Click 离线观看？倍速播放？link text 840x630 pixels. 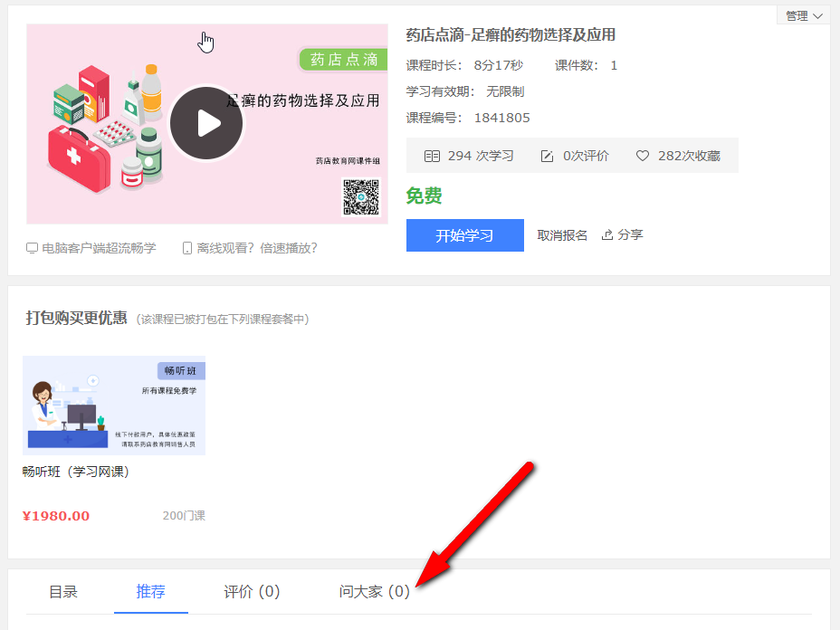coord(257,248)
